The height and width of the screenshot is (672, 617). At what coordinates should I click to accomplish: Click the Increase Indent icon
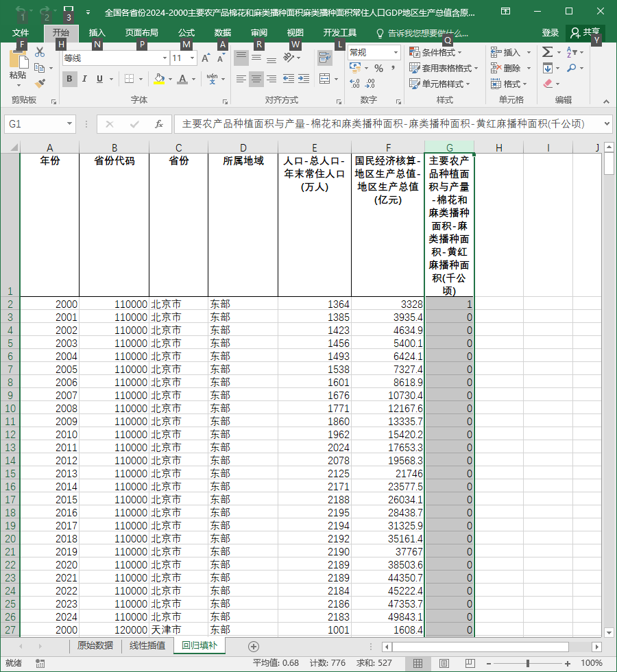[304, 79]
